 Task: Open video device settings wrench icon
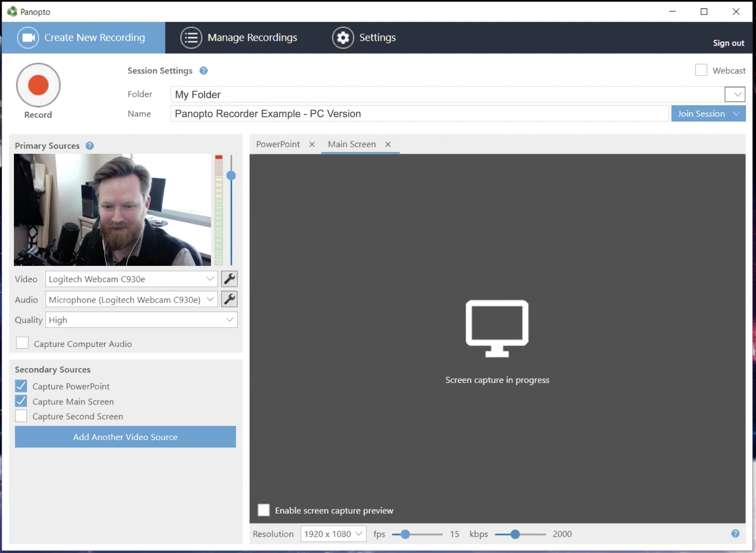coord(229,279)
